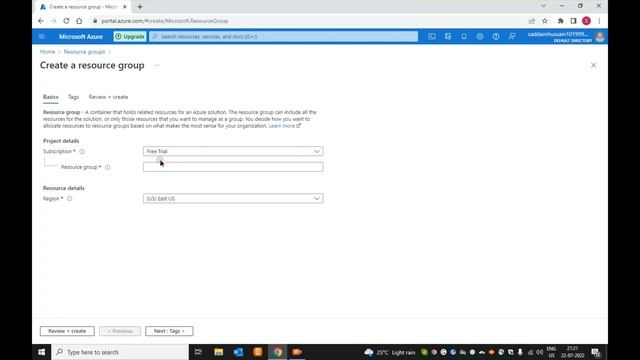Click the Previous button
The width and height of the screenshot is (640, 360).
(120, 331)
